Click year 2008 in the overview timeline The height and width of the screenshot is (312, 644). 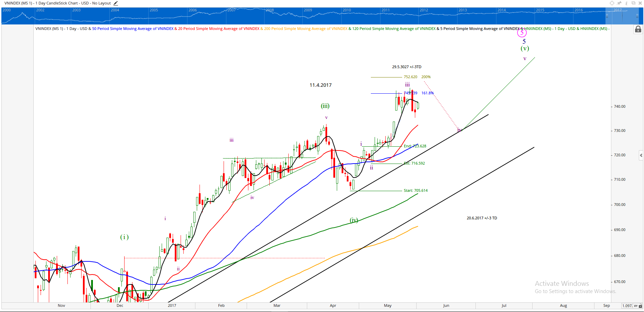coord(270,10)
